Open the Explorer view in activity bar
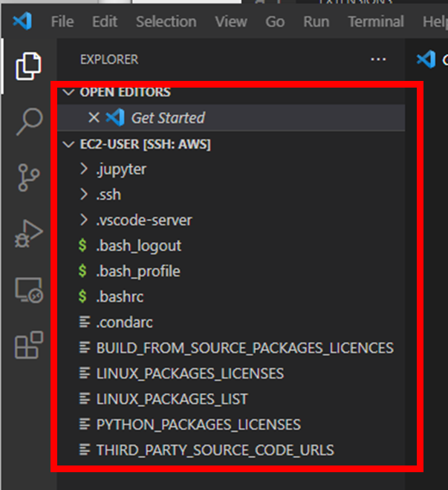Screen dimensions: 448x490 28,66
